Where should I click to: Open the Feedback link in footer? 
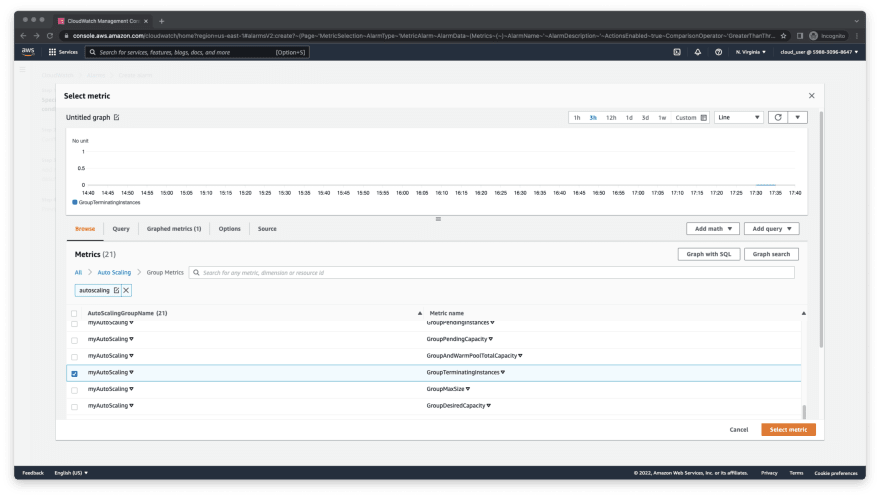click(x=33, y=473)
